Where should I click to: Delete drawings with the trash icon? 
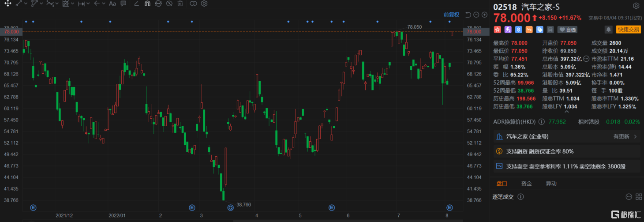180,4
